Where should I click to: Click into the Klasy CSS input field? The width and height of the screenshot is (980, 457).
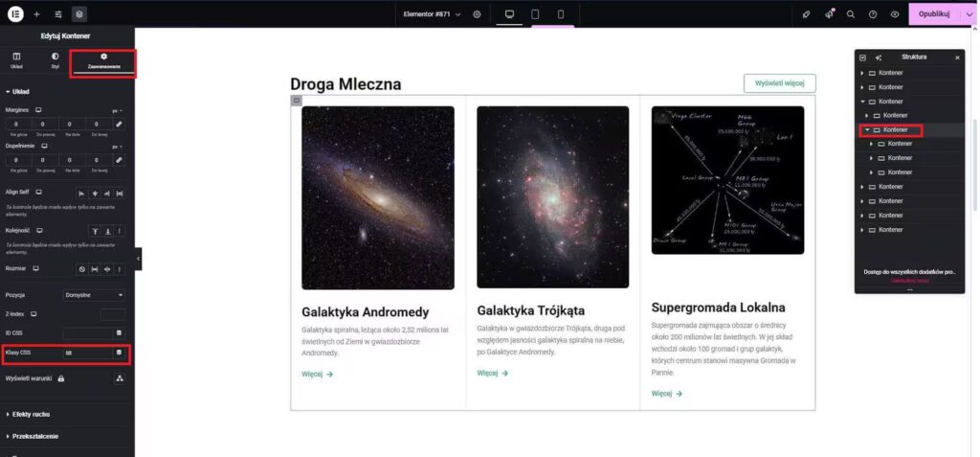[88, 354]
